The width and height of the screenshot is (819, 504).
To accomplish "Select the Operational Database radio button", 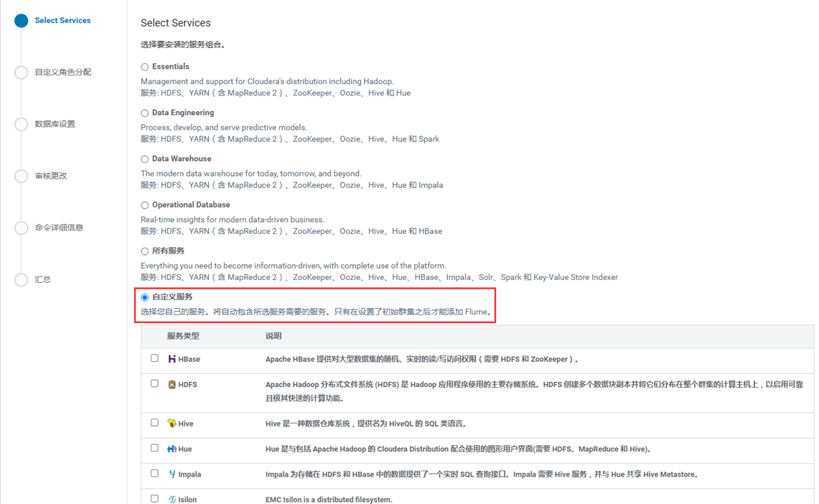I will (145, 205).
